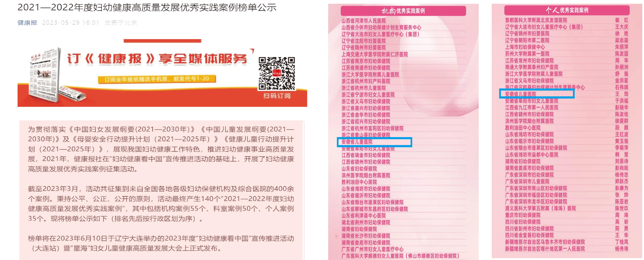Click 发表于北京 location text
Screen dimensions: 644x260
(121, 23)
